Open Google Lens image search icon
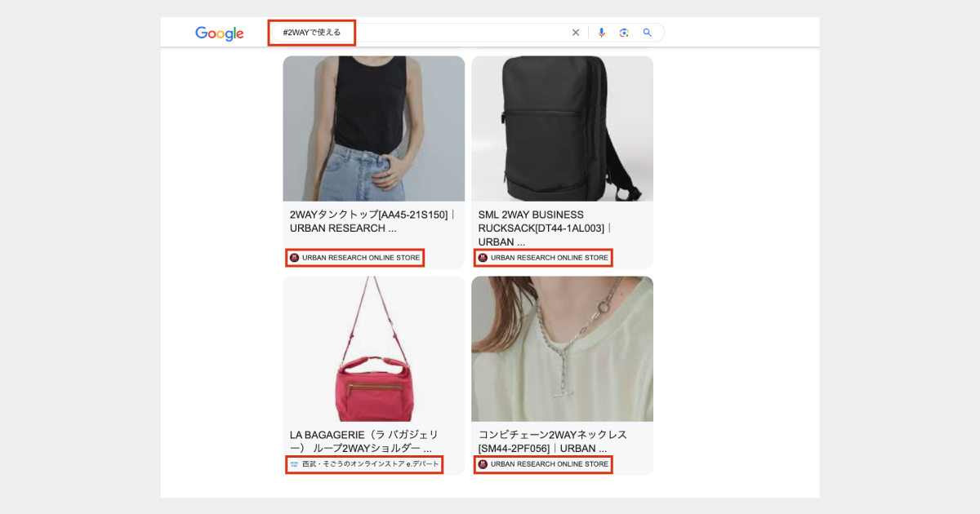 [x=624, y=33]
